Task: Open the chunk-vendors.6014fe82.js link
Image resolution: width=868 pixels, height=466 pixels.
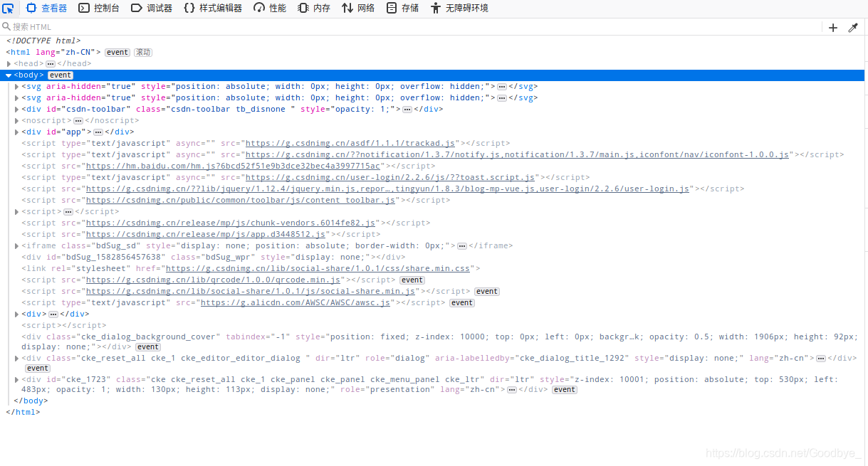Action: coord(231,223)
